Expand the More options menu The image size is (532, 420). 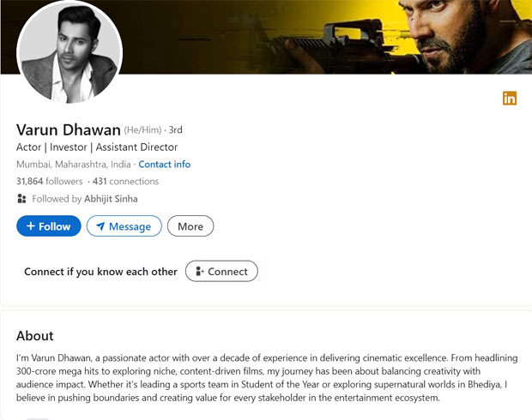click(x=190, y=226)
